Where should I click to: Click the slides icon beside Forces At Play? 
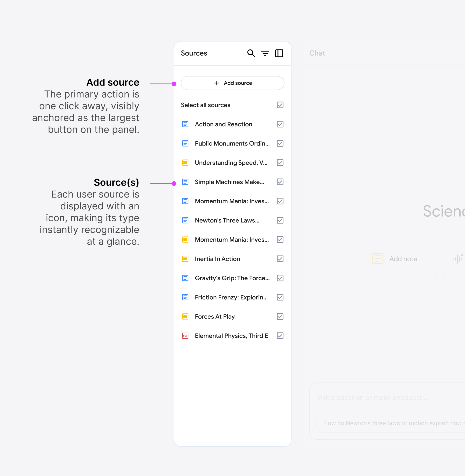pyautogui.click(x=185, y=316)
